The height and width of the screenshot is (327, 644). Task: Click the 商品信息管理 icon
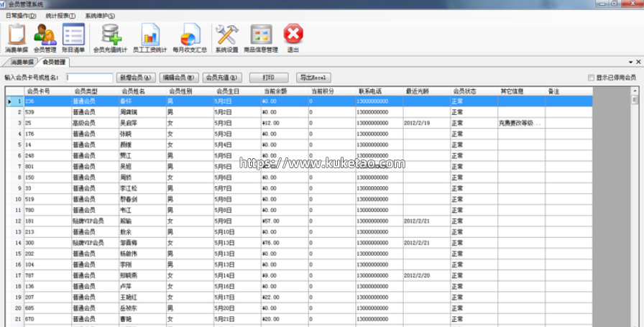260,34
